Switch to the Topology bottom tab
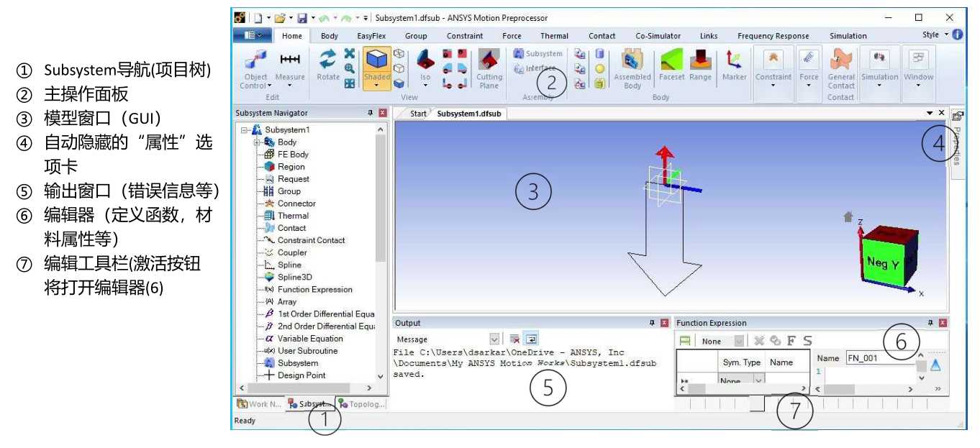Image resolution: width=980 pixels, height=448 pixels. [x=362, y=404]
